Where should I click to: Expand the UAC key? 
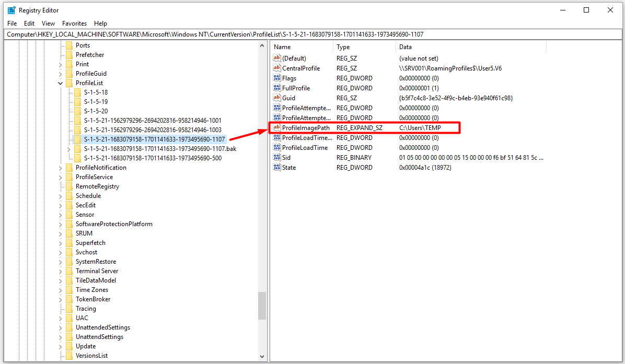60,318
